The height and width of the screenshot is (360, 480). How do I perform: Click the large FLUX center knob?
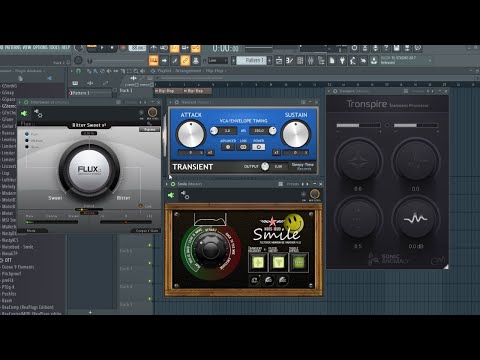click(x=89, y=169)
